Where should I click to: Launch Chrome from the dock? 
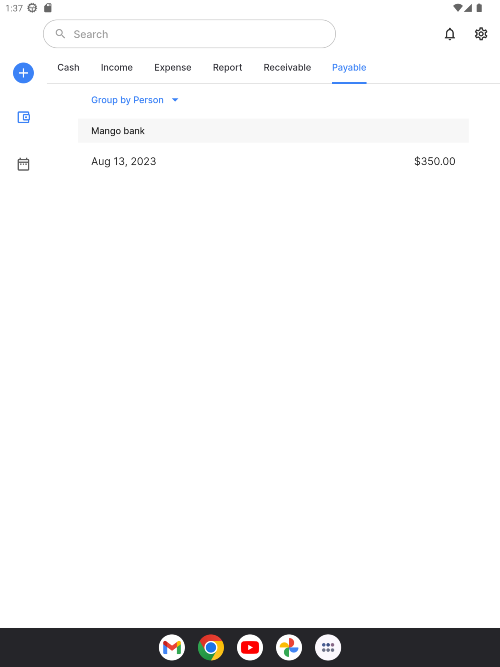point(211,647)
